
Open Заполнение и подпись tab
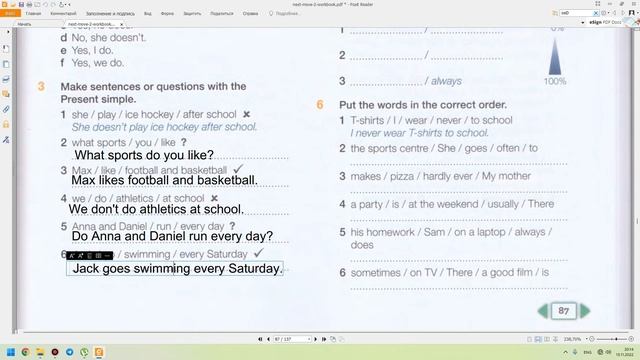pyautogui.click(x=110, y=13)
